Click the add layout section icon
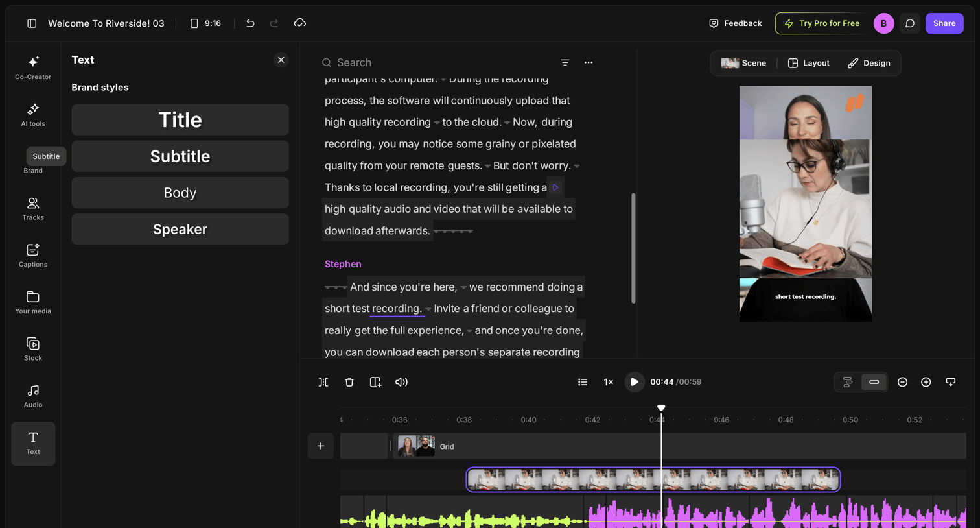980x528 pixels. tap(375, 382)
